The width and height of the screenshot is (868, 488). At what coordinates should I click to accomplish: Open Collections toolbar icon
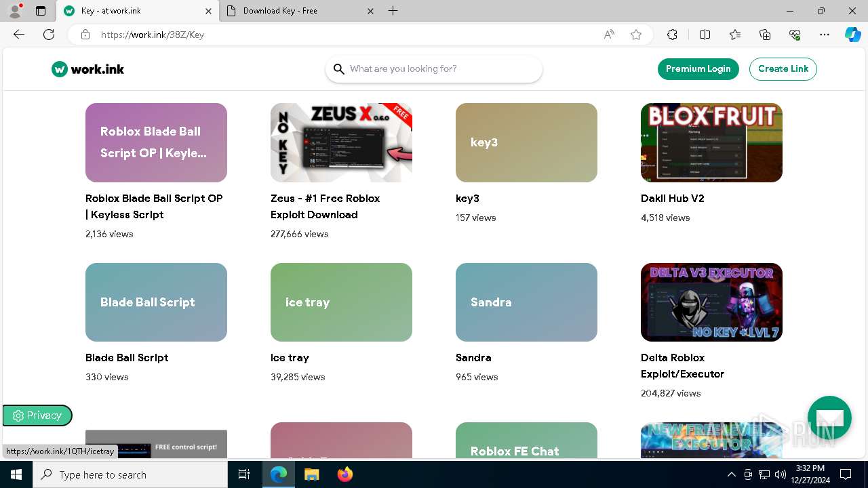coord(765,35)
